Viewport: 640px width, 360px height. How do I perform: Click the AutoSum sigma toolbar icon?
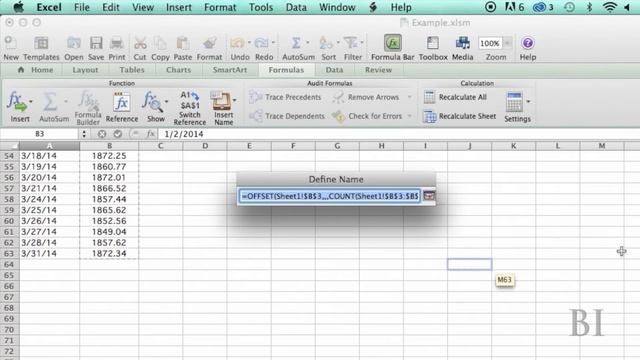(x=296, y=43)
